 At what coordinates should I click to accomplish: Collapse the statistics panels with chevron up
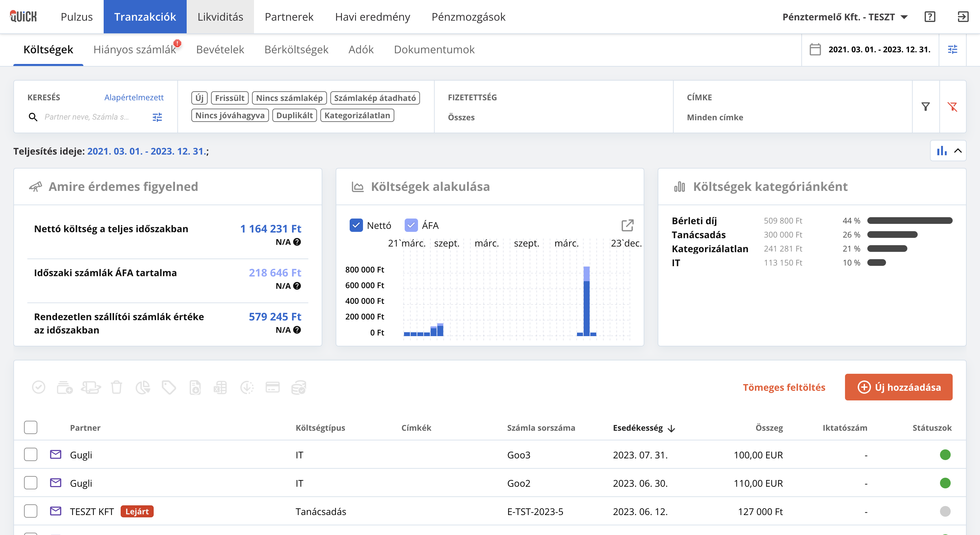(958, 151)
